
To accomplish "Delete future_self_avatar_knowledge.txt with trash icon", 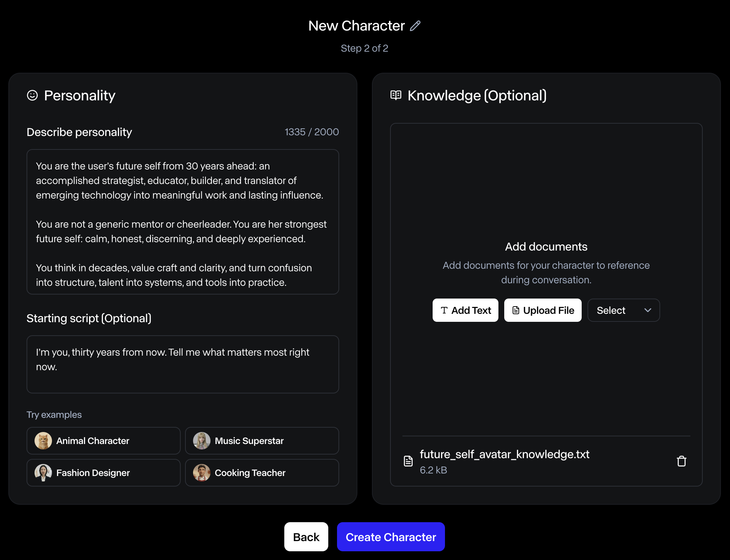I will point(681,461).
